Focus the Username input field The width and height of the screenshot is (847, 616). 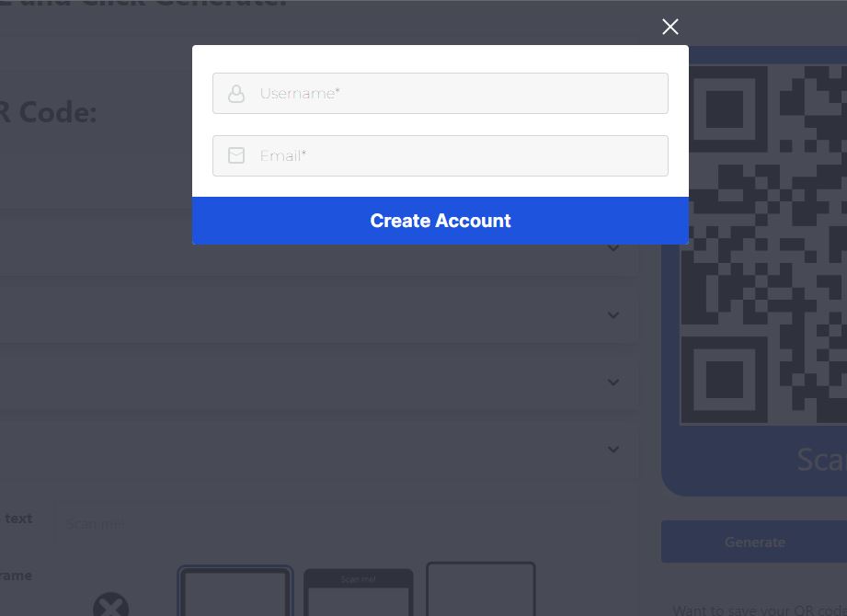point(441,94)
